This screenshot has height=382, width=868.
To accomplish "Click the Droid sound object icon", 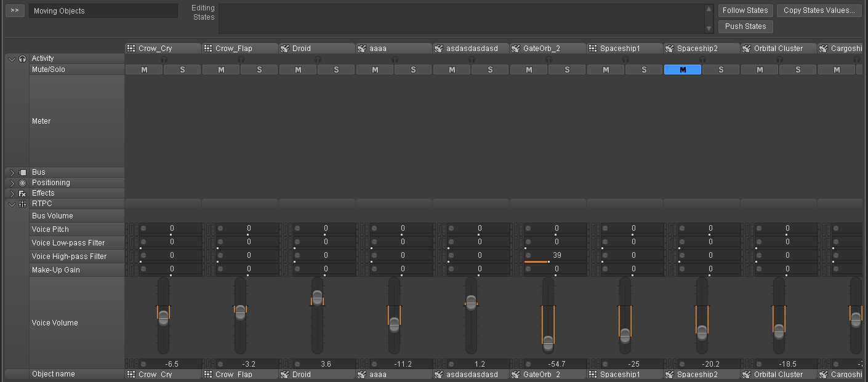I will 284,48.
